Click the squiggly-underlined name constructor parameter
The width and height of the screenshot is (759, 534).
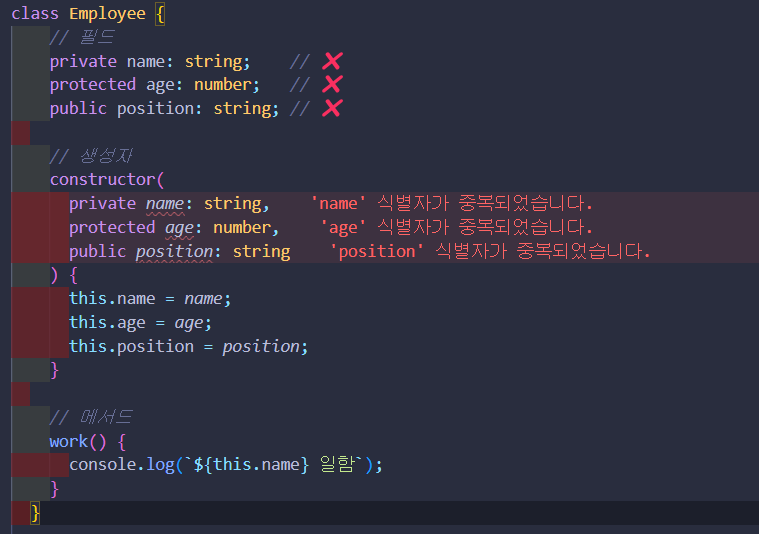(165, 204)
